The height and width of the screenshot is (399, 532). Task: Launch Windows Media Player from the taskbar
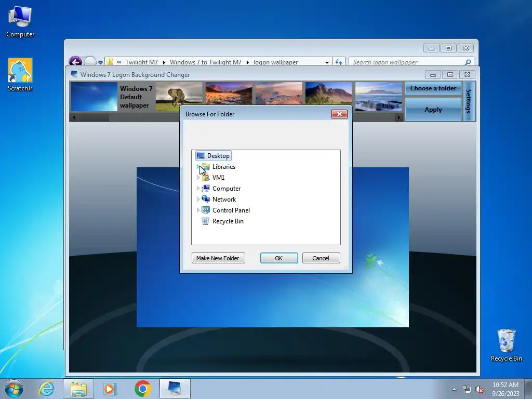click(110, 389)
